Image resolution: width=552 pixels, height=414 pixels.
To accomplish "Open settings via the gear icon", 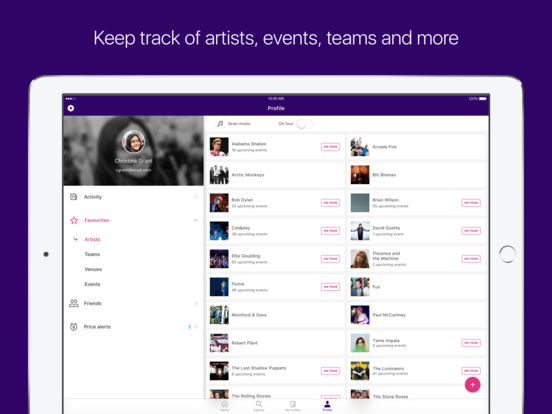I will 71,108.
